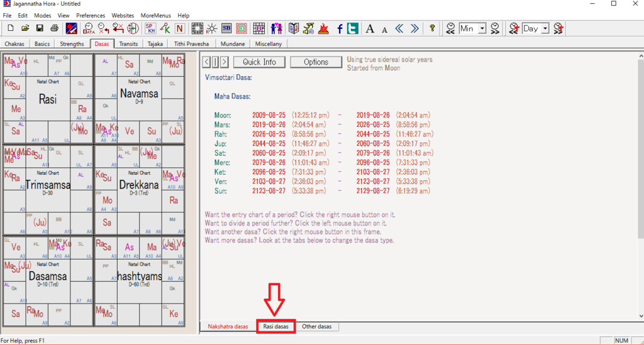Switch to the Tithi Pravesha tab
The width and height of the screenshot is (644, 345).
[x=191, y=43]
